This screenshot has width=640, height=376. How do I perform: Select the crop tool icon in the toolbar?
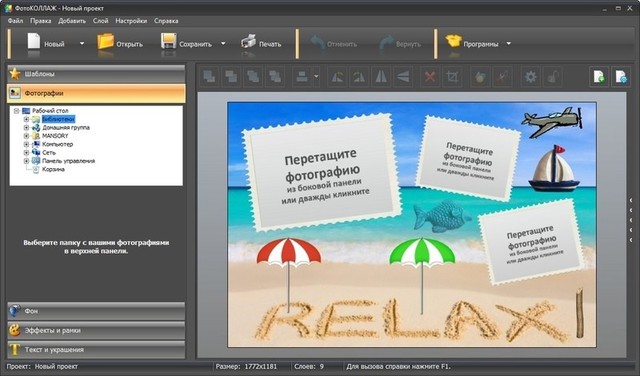pyautogui.click(x=452, y=77)
